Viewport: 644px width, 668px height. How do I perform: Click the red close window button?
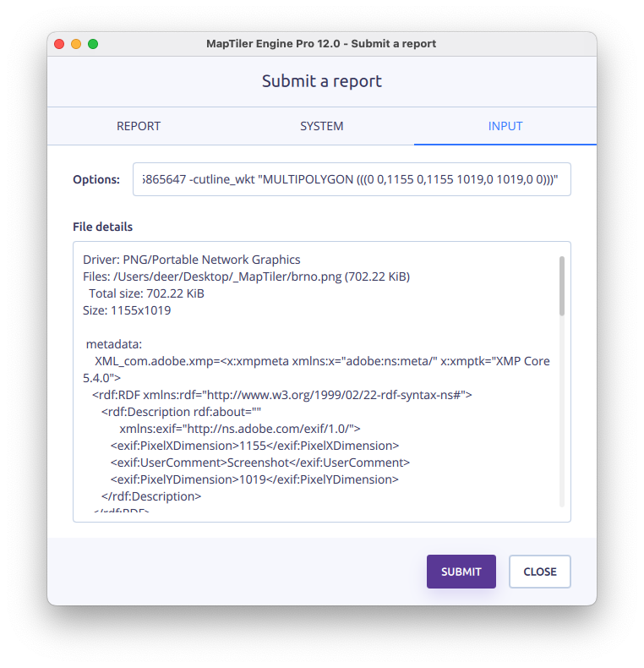tap(59, 44)
